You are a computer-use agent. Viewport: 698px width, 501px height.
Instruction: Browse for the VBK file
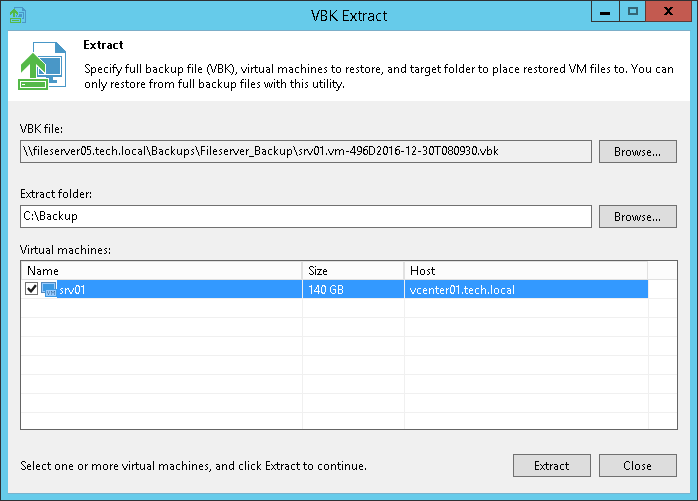click(637, 152)
